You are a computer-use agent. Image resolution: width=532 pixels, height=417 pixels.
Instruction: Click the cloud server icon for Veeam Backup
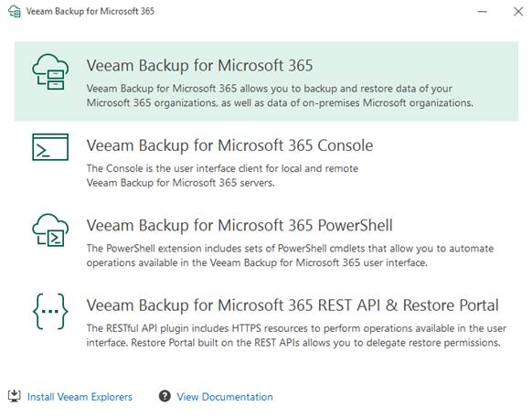tap(50, 72)
